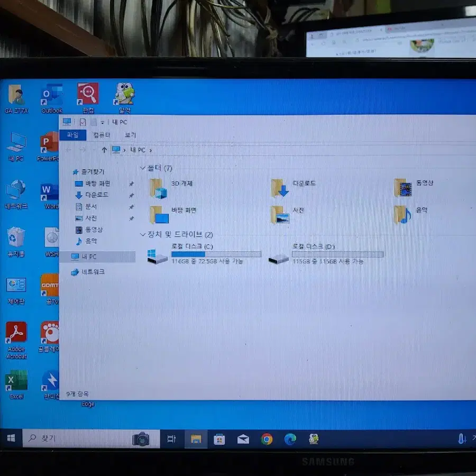Open the 바탕 화면 folder in main pane
Viewport: 476px width, 476px height.
[x=173, y=214]
